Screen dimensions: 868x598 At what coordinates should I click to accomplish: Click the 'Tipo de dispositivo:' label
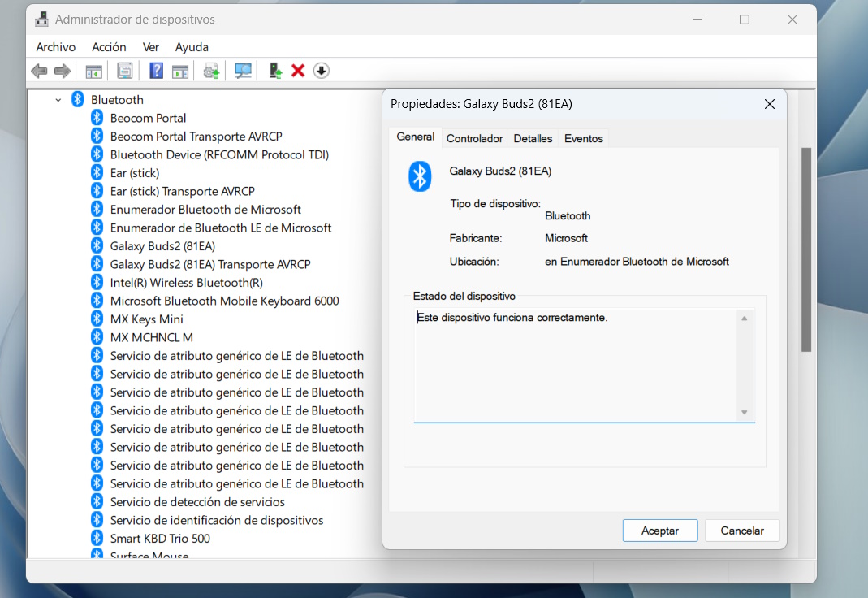[494, 204]
